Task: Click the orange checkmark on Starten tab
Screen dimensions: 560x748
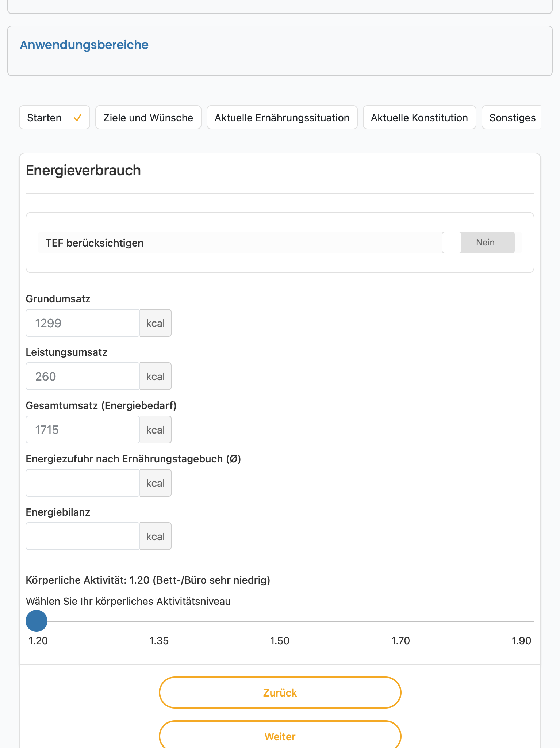Action: point(77,118)
